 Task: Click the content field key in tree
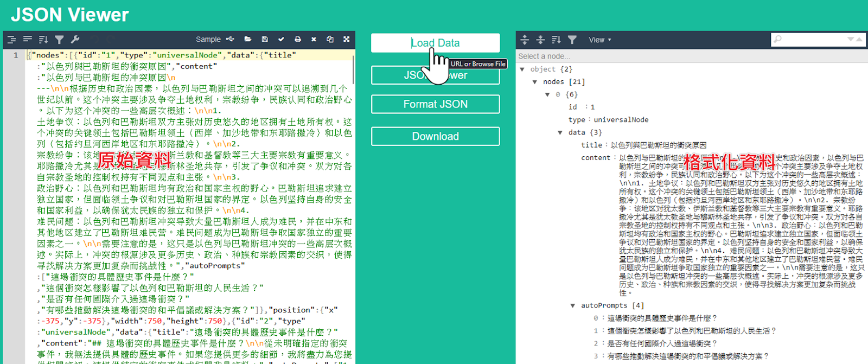click(596, 158)
